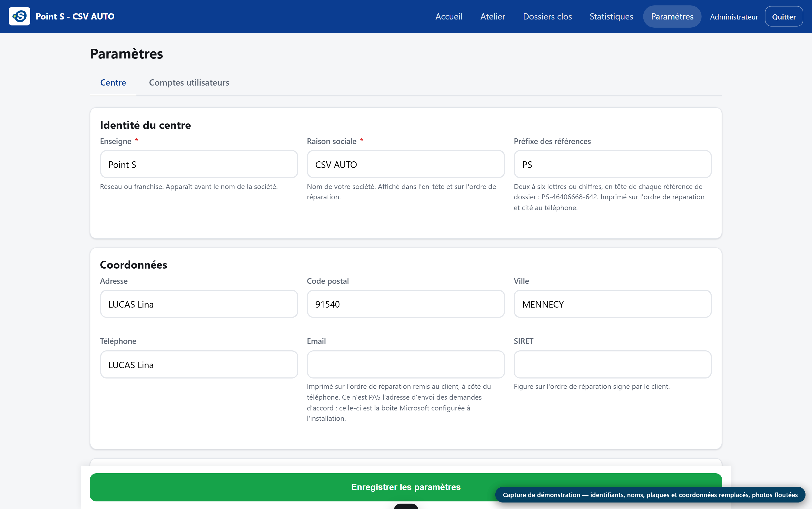
Task: Click the Paramètres page title
Action: point(126,54)
